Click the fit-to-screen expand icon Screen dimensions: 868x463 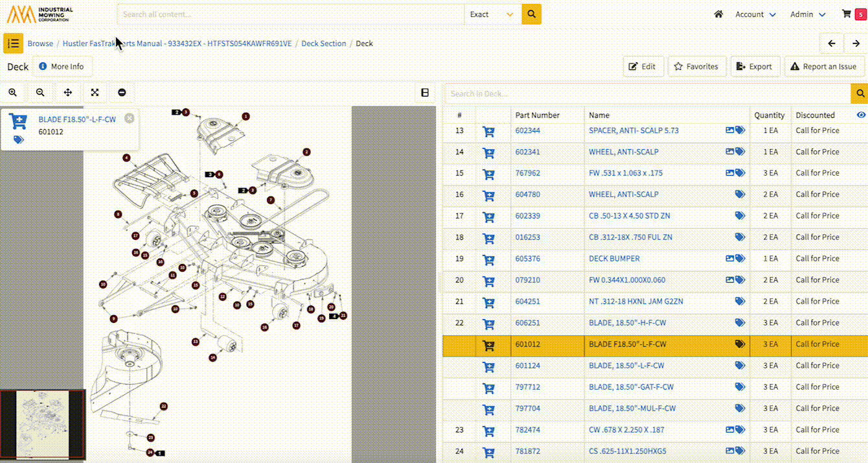pyautogui.click(x=95, y=93)
